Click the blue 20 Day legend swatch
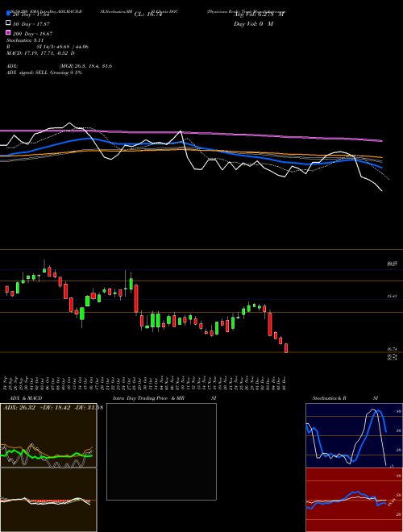Image resolution: width=403 pixels, height=532 pixels. pos(8,13)
